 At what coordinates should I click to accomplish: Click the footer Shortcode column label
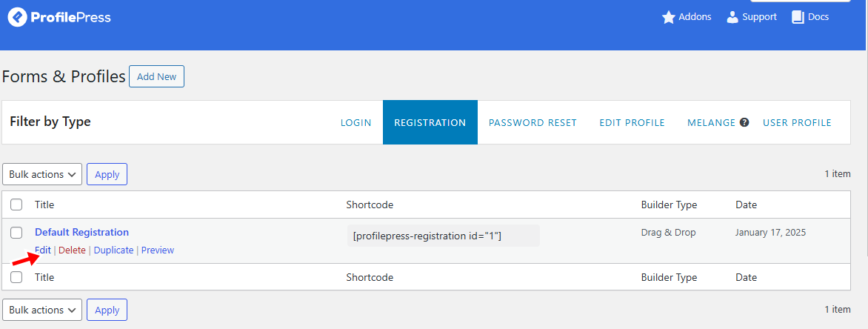370,277
